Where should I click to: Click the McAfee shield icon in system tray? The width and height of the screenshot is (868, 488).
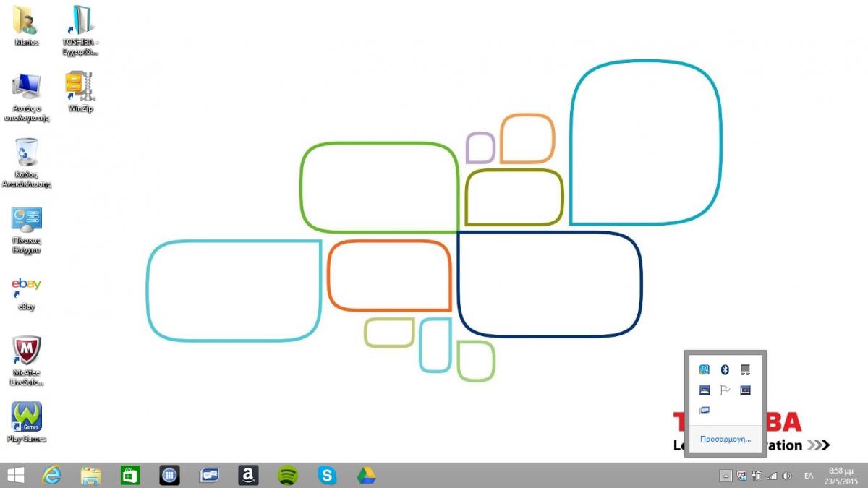click(741, 476)
